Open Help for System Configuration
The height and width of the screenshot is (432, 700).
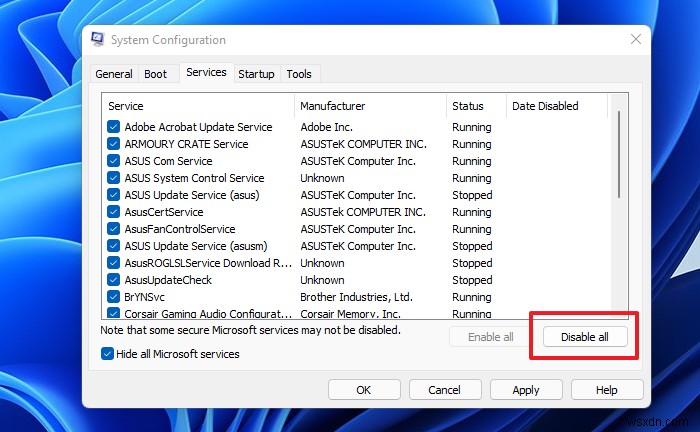tap(607, 390)
